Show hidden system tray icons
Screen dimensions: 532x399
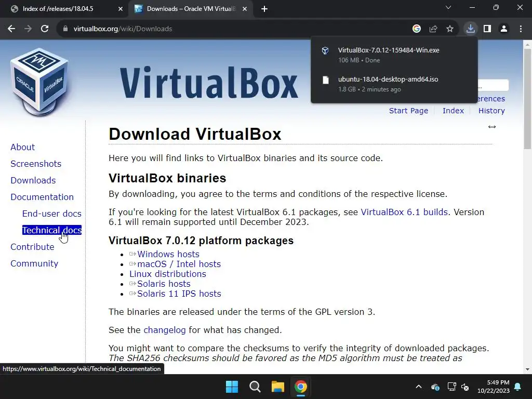pyautogui.click(x=419, y=387)
